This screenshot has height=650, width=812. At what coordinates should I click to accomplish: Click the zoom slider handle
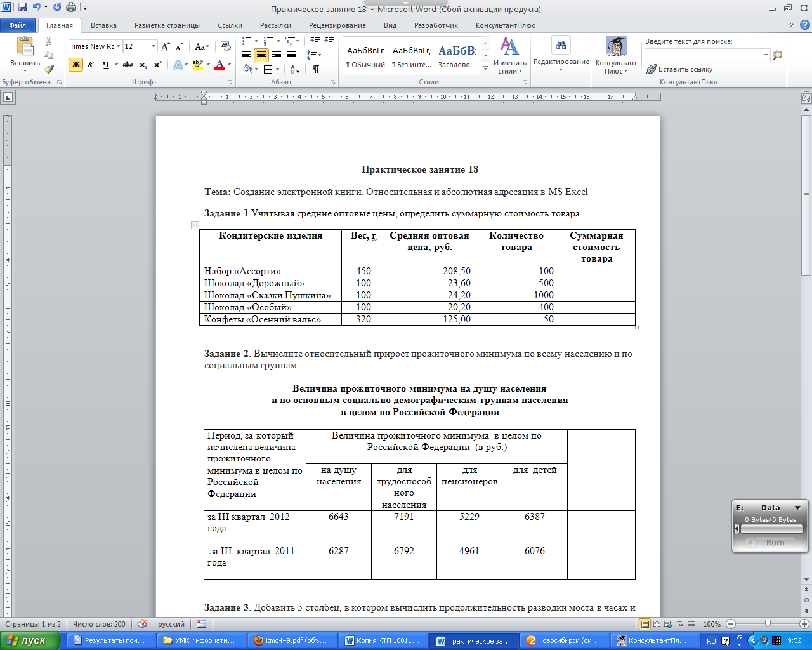[x=768, y=624]
